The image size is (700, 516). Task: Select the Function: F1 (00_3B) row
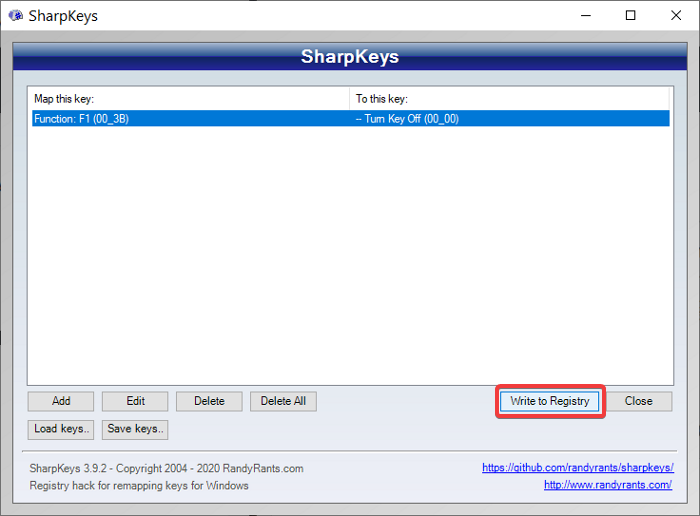350,119
